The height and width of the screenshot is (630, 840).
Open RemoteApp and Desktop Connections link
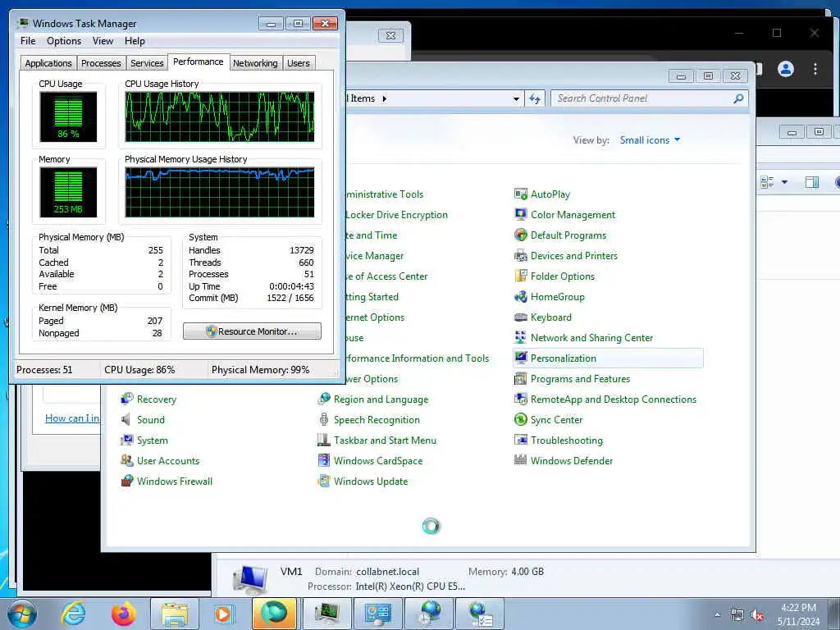point(614,399)
